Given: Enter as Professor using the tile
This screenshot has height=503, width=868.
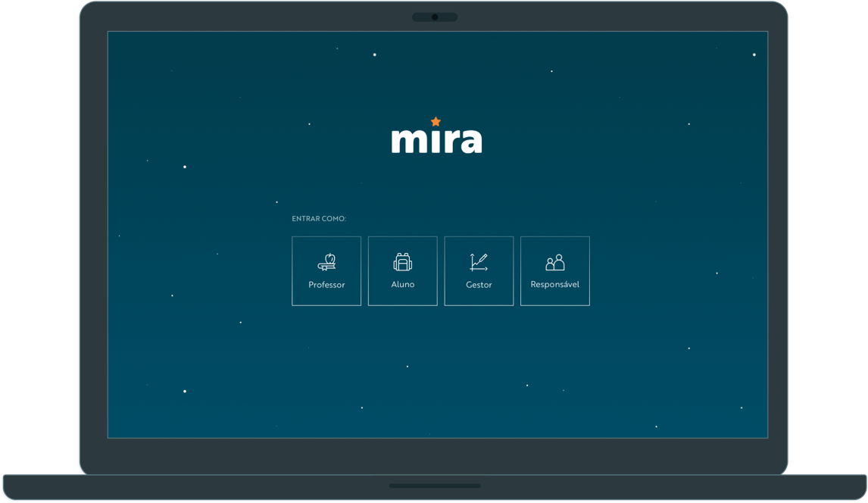Looking at the screenshot, I should [x=326, y=271].
